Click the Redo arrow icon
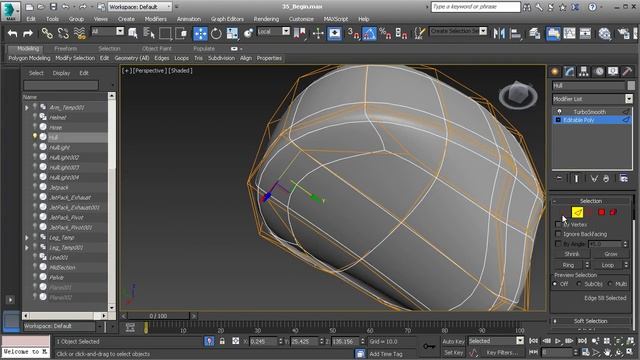The width and height of the screenshot is (640, 360). click(28, 33)
